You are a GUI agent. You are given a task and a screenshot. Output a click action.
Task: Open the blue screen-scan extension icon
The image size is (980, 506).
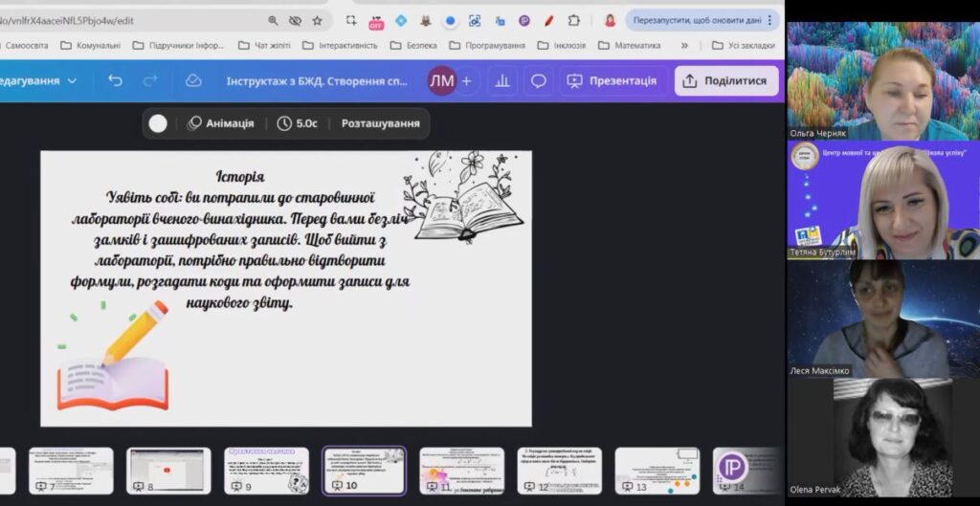click(475, 21)
